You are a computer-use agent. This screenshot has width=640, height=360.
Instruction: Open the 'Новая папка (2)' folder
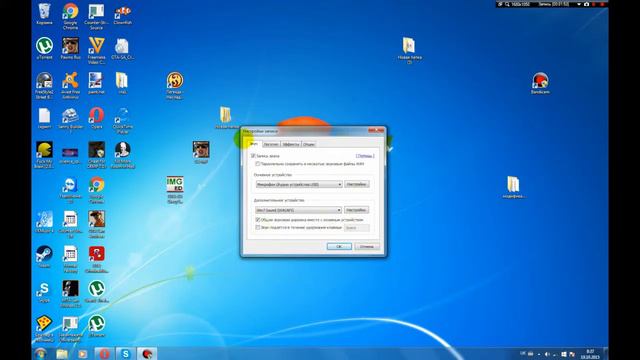point(409,51)
